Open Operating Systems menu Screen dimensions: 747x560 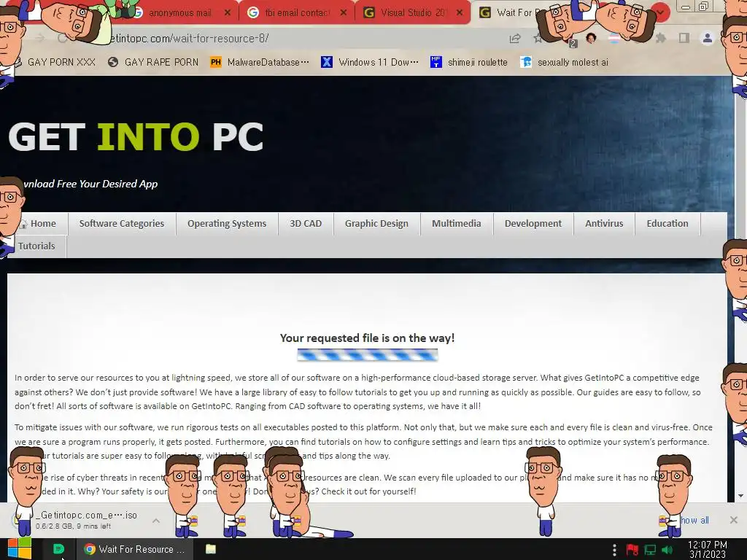227,223
